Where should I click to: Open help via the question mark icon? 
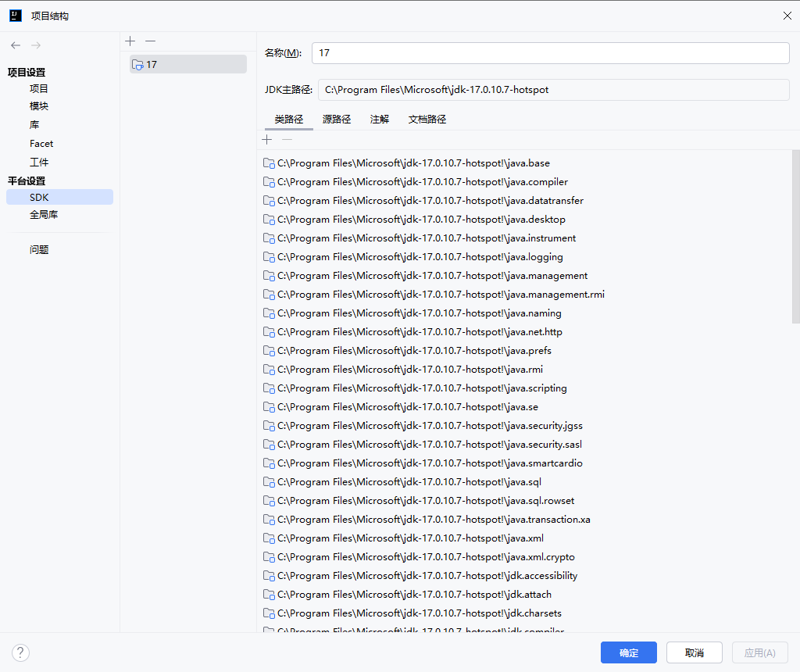(20, 652)
